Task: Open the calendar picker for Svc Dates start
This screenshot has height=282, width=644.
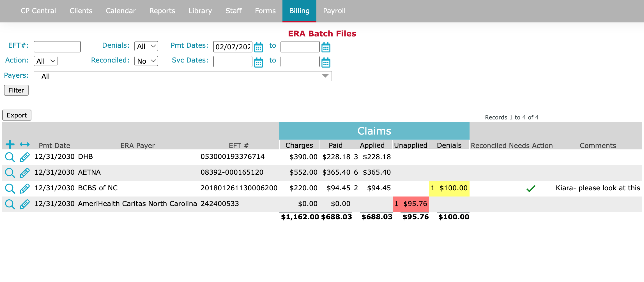Action: point(259,62)
